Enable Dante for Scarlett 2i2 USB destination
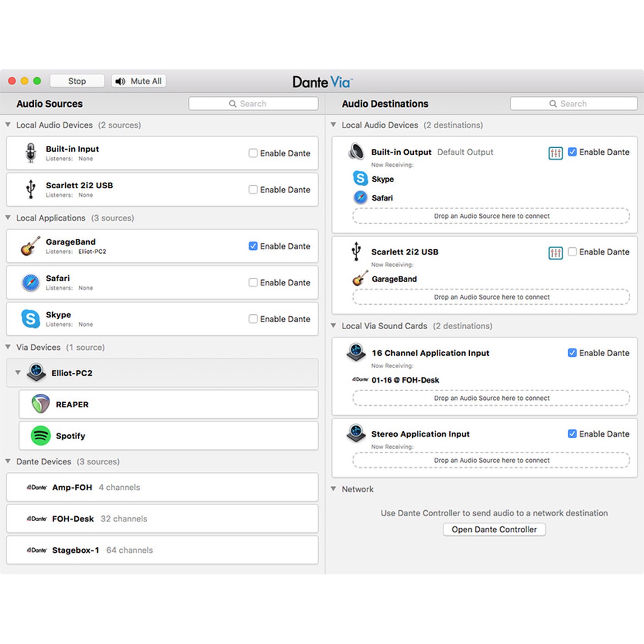 (x=572, y=252)
